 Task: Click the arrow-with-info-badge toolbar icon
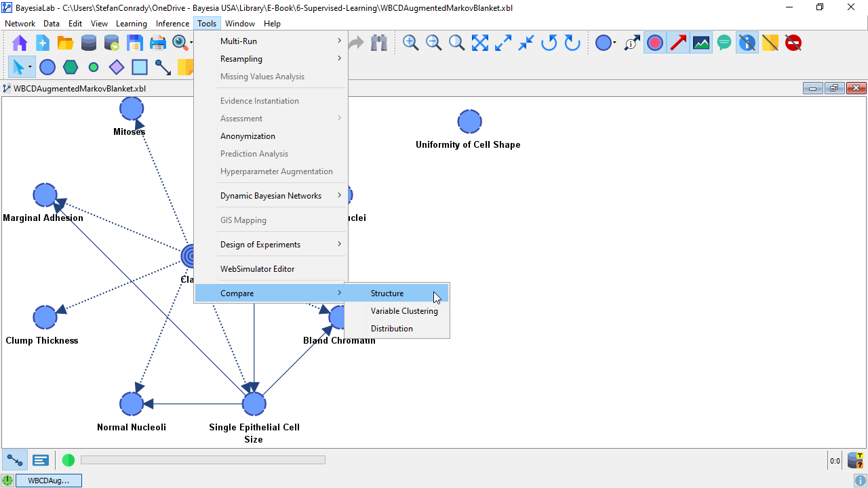pyautogui.click(x=632, y=43)
